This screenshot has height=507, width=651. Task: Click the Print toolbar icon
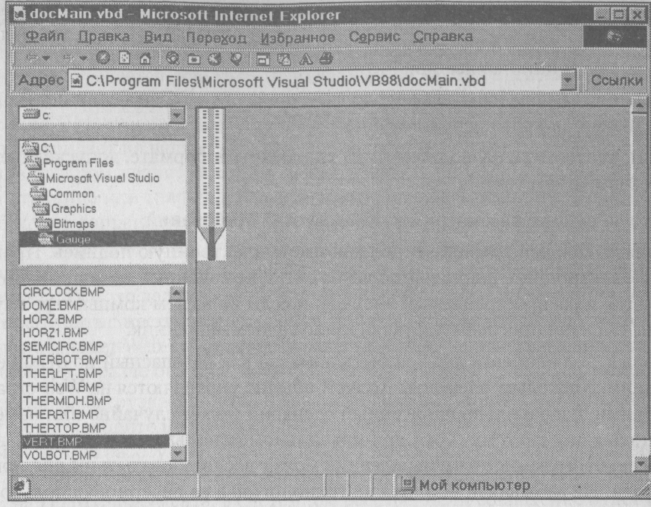[326, 59]
